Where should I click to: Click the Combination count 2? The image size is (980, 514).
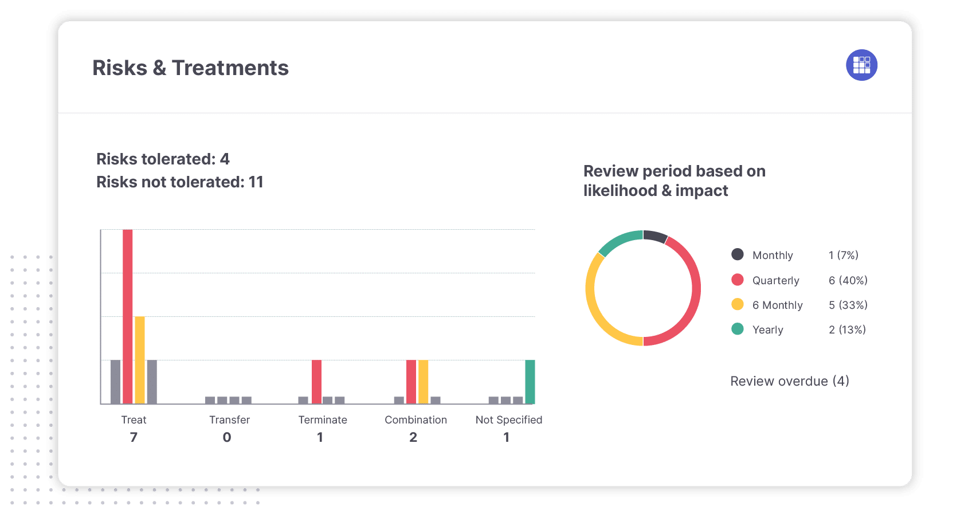[x=413, y=437]
